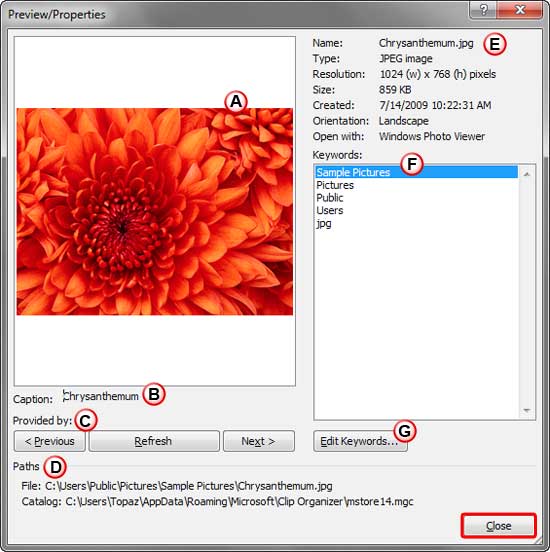Open the Edit Keywords dialog
The image size is (550, 552).
[x=360, y=441]
